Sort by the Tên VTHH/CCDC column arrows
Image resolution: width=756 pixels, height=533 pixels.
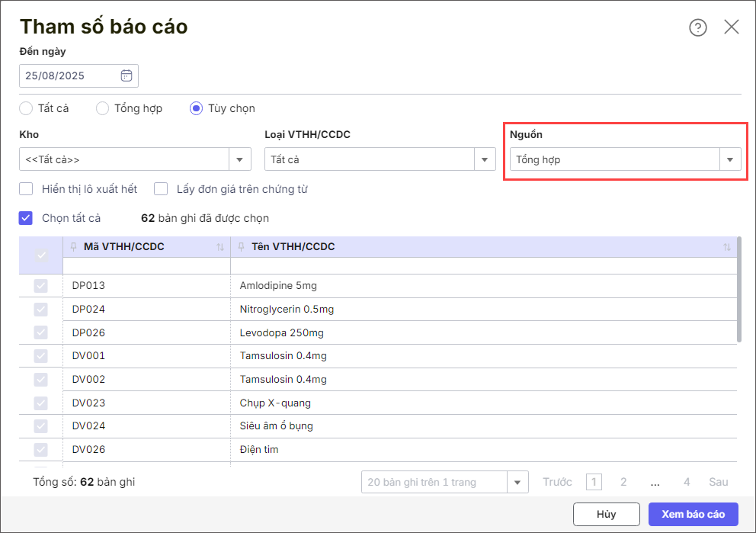click(x=727, y=247)
